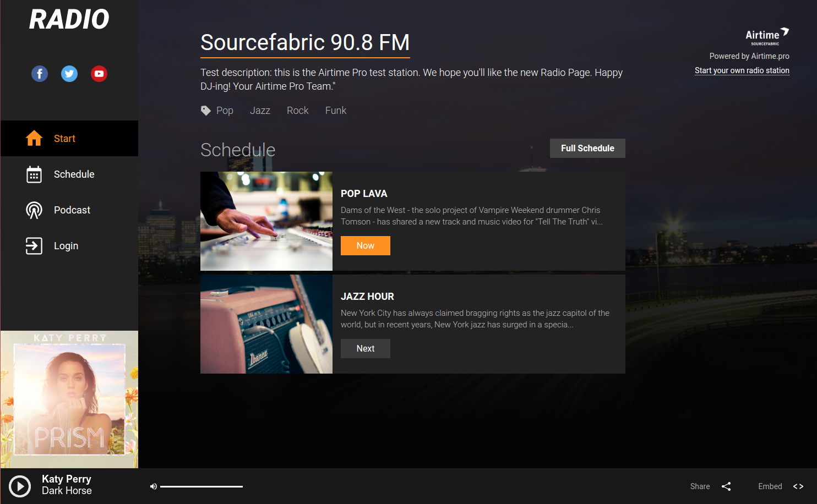Switch to the Start section
817x504 pixels.
click(64, 138)
